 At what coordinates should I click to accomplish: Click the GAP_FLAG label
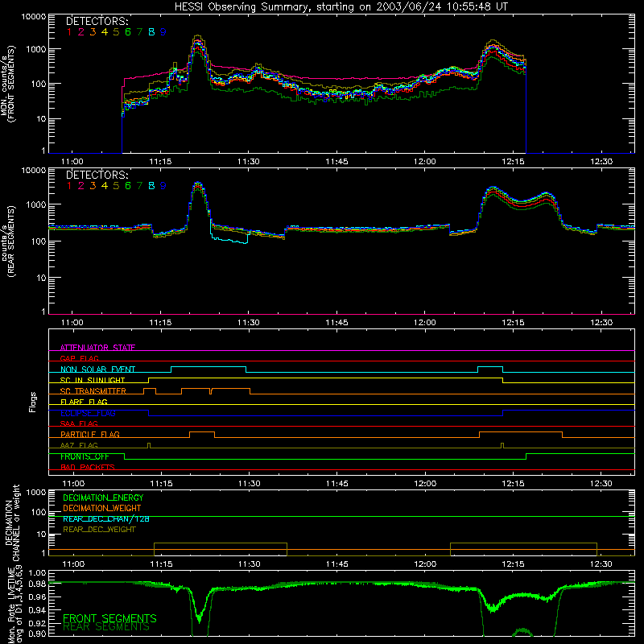(79, 358)
